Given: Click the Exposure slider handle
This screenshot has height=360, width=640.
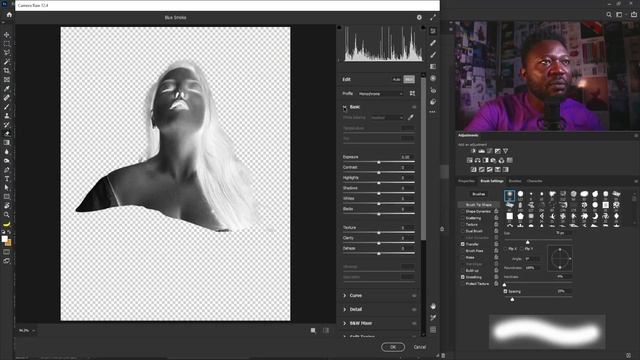Looking at the screenshot, I should [x=379, y=162].
